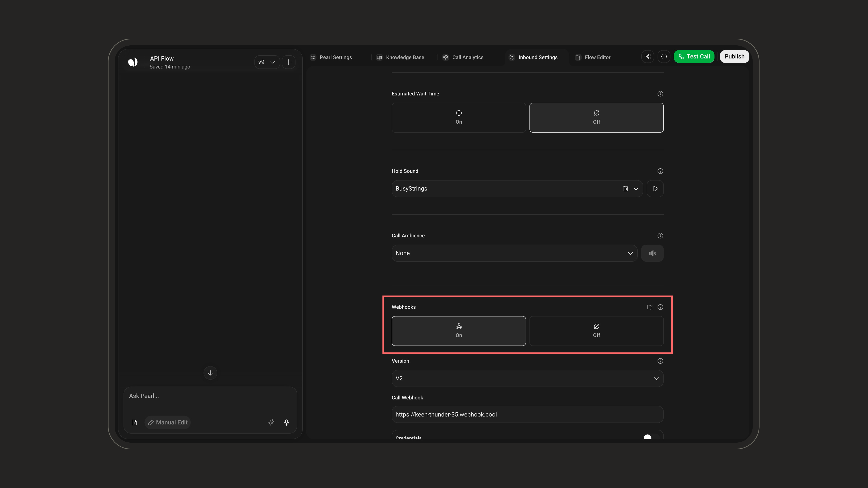
Task: Click the Ask Pearl input field
Action: 210,396
